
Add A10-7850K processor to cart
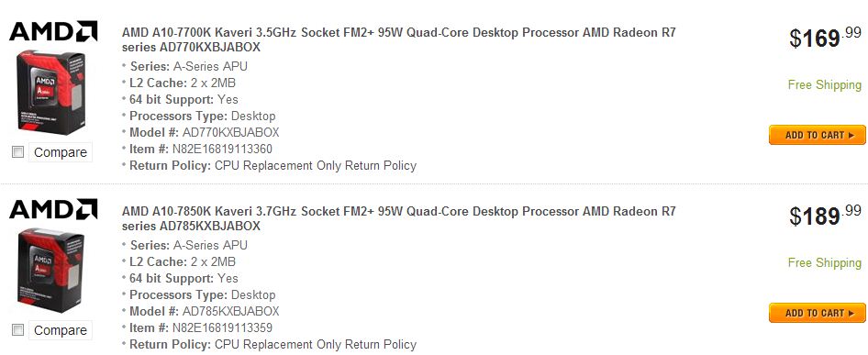coord(817,313)
